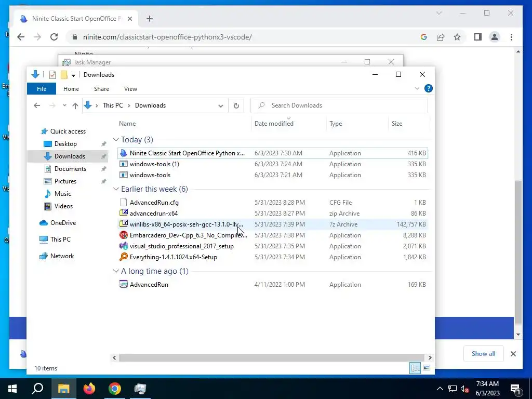
Task: Click the Chrome share page icon
Action: click(441, 37)
